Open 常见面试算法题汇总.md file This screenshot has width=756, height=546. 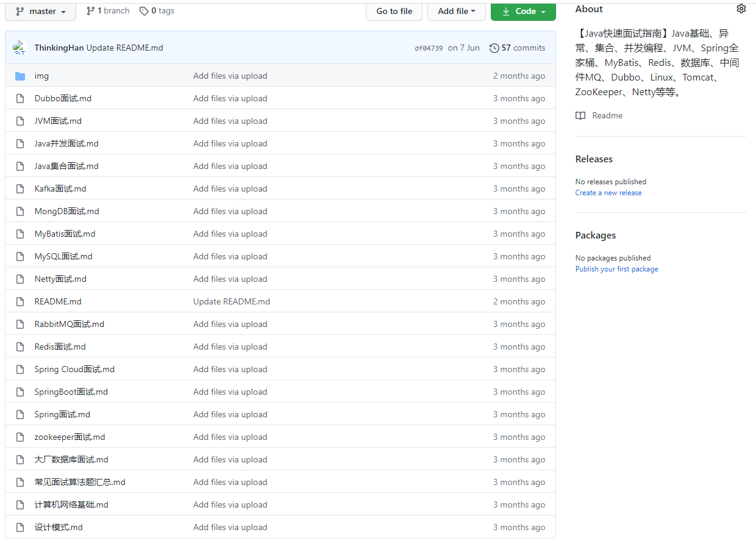(x=80, y=482)
